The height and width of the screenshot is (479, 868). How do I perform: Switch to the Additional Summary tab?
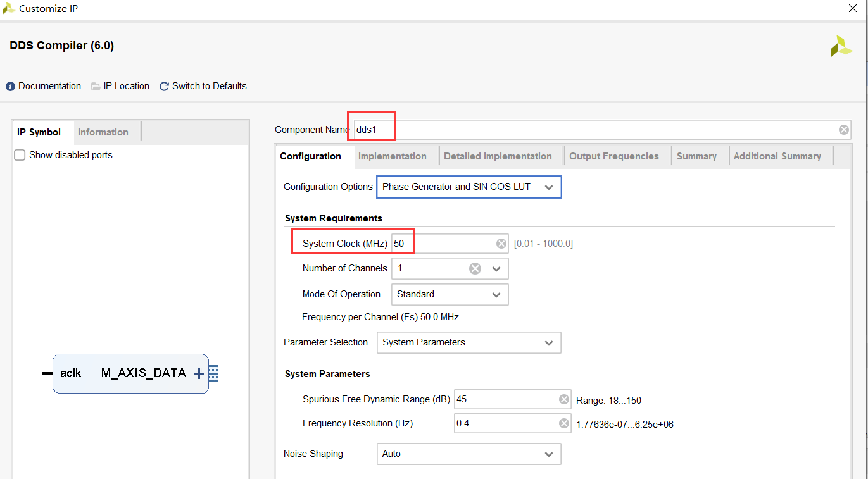(777, 156)
